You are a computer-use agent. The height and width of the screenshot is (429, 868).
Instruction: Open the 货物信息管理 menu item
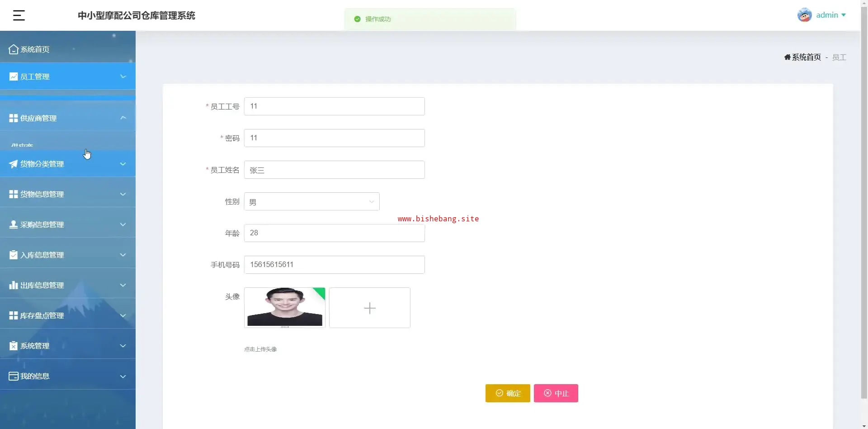[x=68, y=194]
